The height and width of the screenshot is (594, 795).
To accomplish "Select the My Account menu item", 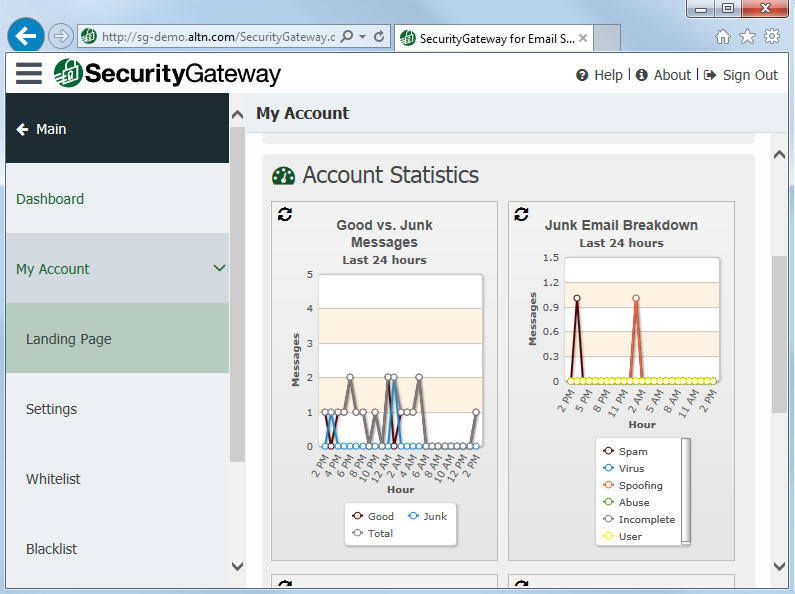I will point(117,269).
